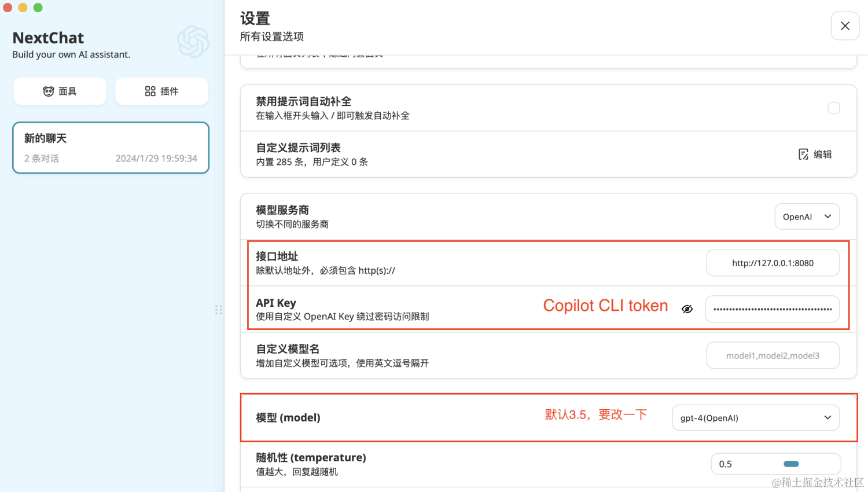
Task: Open the OpenAI provider dropdown
Action: click(x=807, y=216)
